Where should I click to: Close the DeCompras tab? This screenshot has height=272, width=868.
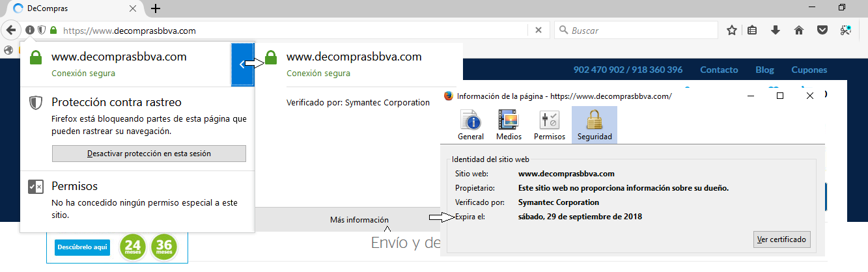(133, 9)
